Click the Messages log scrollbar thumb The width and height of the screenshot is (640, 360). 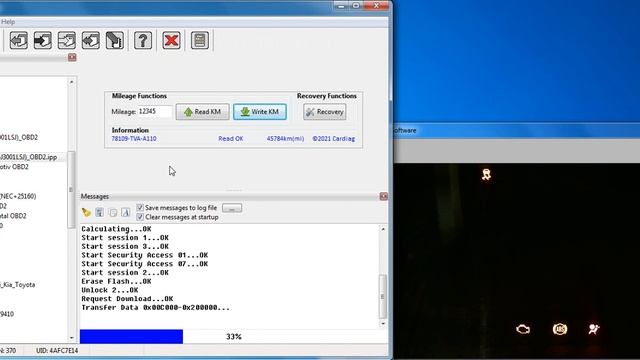click(x=383, y=297)
